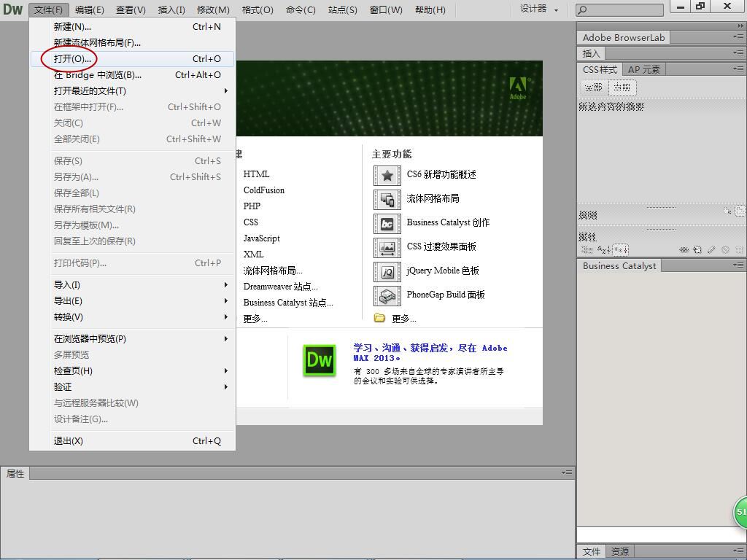This screenshot has height=560, width=747.
Task: Create a new PHP document link
Action: tap(252, 206)
